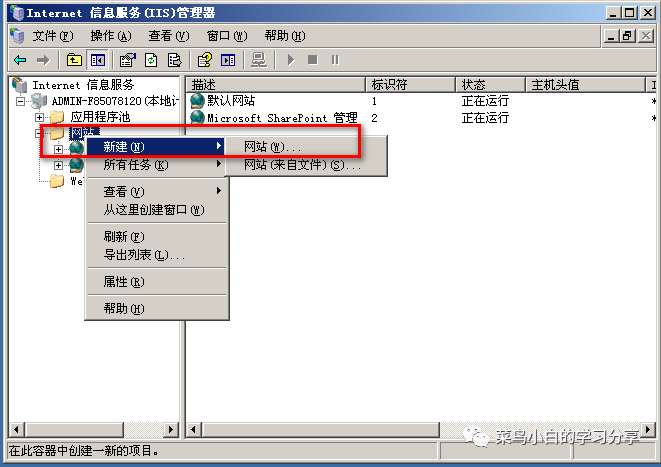Collapse the ADMIN-F85078120 local computer node
Image resolution: width=661 pixels, height=467 pixels.
tap(20, 101)
